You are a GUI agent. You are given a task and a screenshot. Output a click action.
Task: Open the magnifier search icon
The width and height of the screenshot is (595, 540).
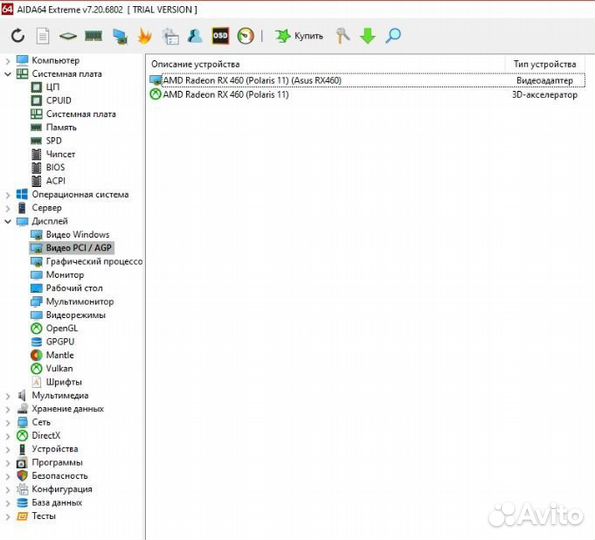click(393, 36)
